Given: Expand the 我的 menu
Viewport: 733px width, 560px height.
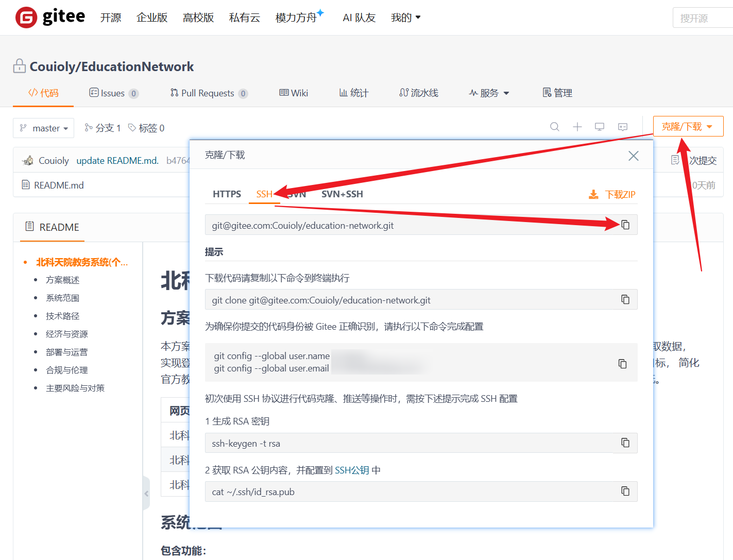Looking at the screenshot, I should 406,18.
